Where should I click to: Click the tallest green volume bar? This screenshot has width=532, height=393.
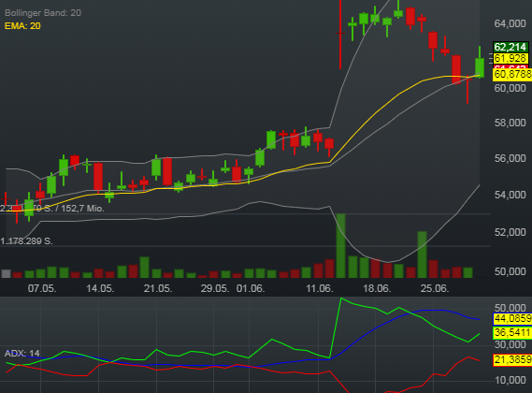[340, 246]
